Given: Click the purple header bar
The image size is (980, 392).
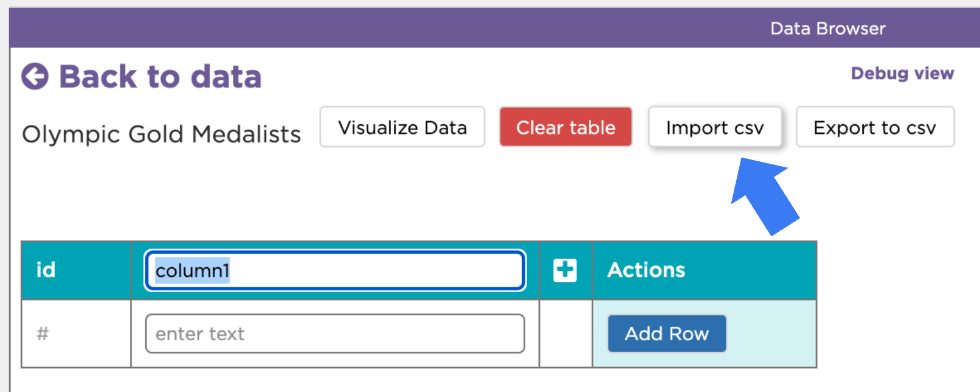Looking at the screenshot, I should click(x=494, y=28).
